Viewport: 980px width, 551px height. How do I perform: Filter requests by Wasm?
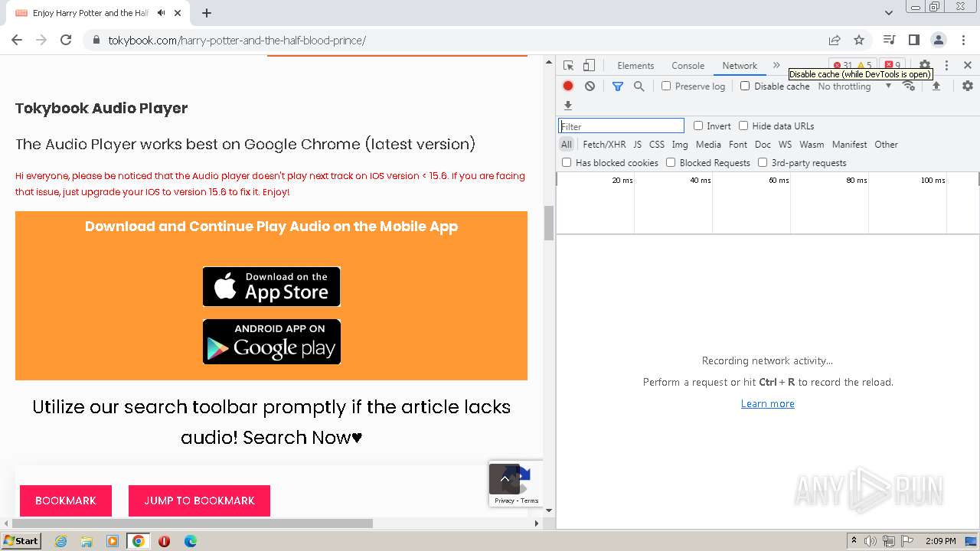click(812, 145)
